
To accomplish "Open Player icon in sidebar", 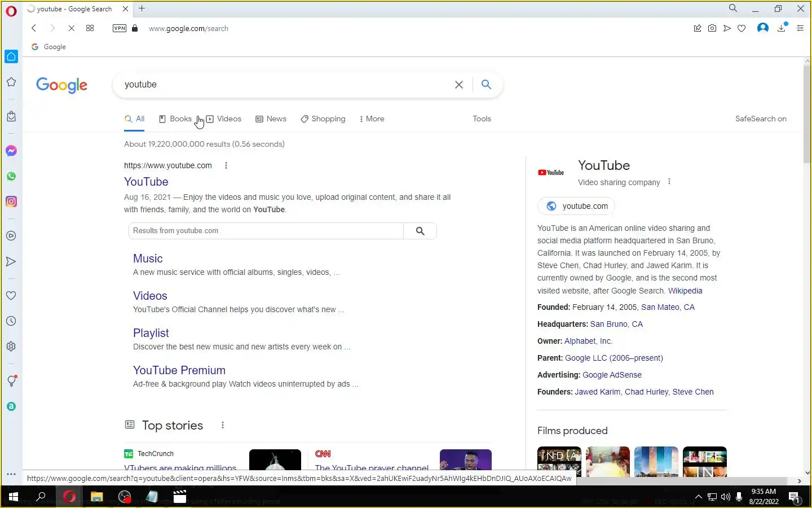I will click(11, 236).
